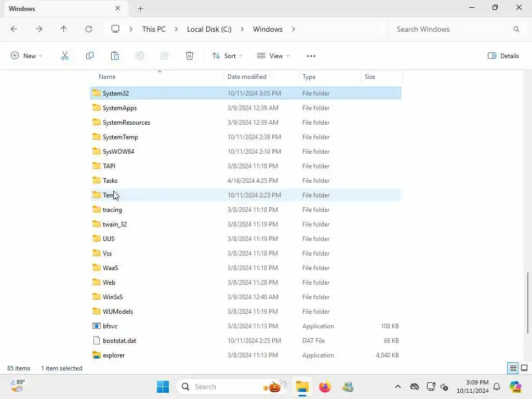Viewport: 532px width, 399px height.
Task: Add a new tab
Action: pos(140,9)
